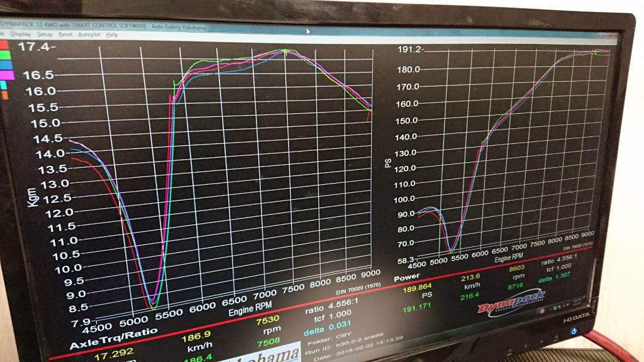This screenshot has width=644, height=362.
Task: Click the PS power axis label
Action: pos(388,163)
